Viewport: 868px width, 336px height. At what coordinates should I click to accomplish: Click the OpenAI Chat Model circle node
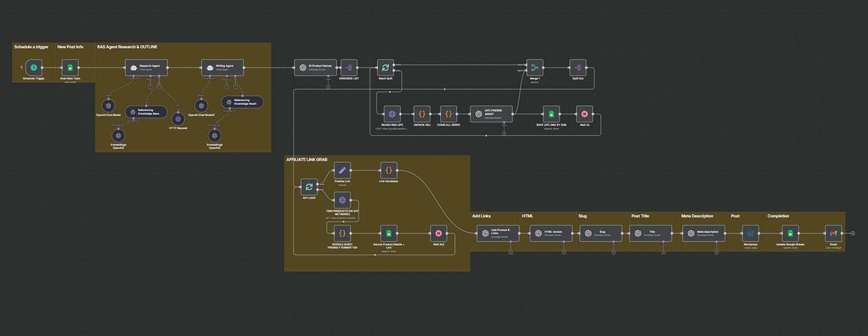[x=108, y=106]
